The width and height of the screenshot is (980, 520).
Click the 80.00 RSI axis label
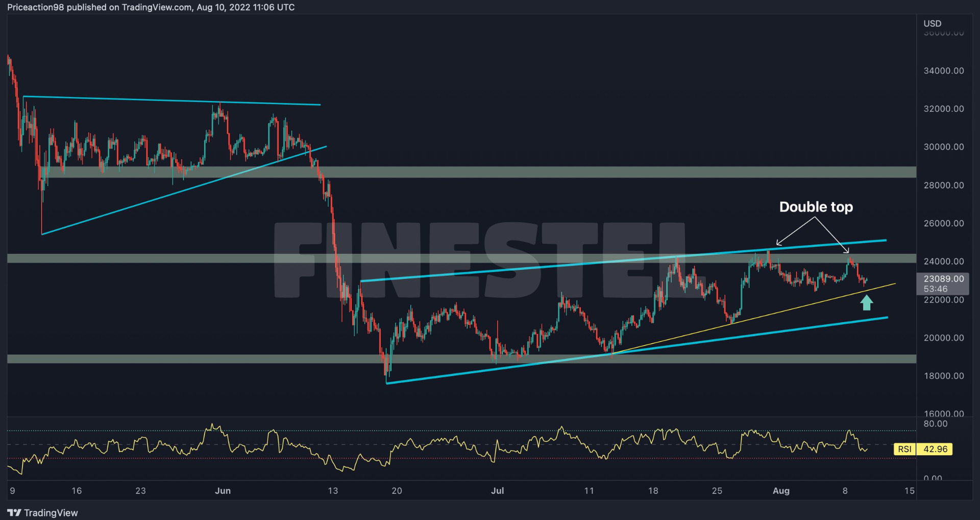(x=935, y=424)
